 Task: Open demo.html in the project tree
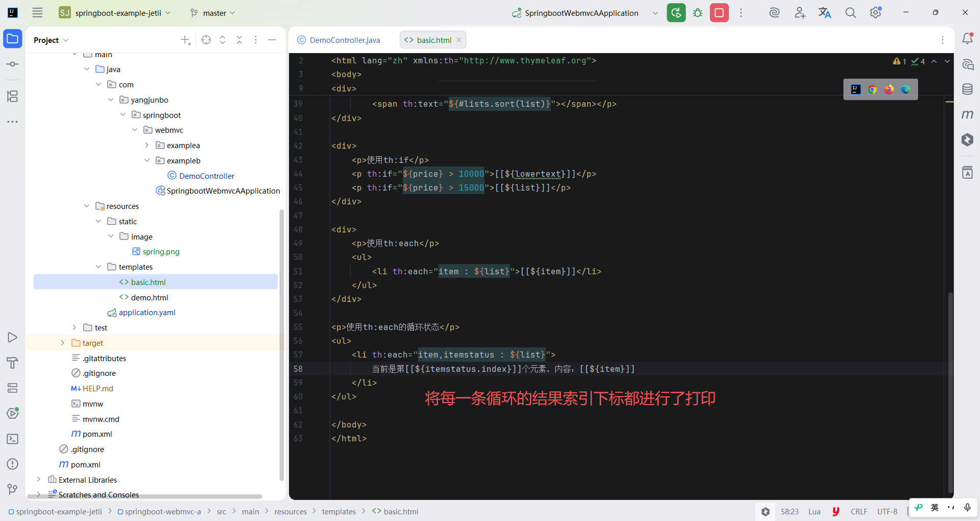pyautogui.click(x=150, y=297)
